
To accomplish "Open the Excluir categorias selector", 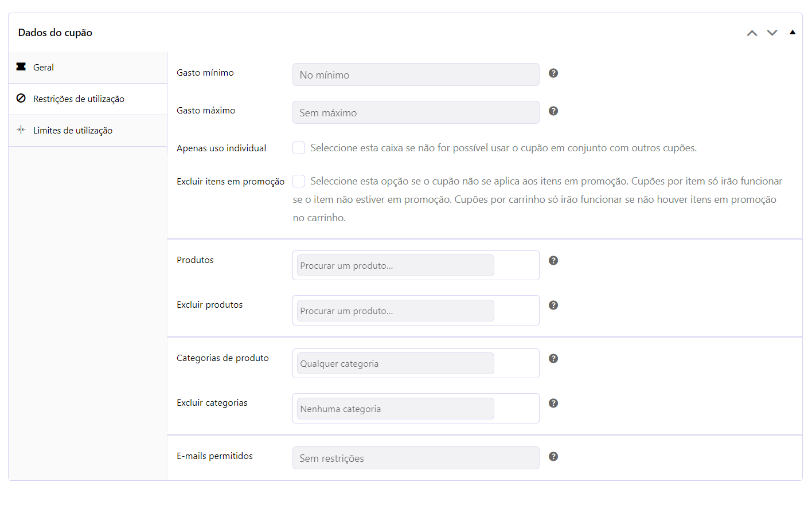I will [x=416, y=408].
